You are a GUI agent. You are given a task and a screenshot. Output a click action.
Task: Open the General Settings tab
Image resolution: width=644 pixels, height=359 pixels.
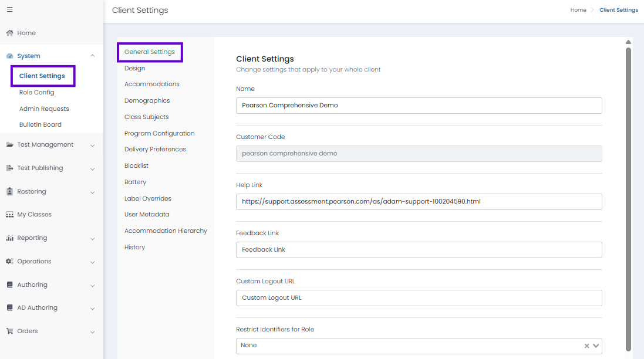click(150, 52)
